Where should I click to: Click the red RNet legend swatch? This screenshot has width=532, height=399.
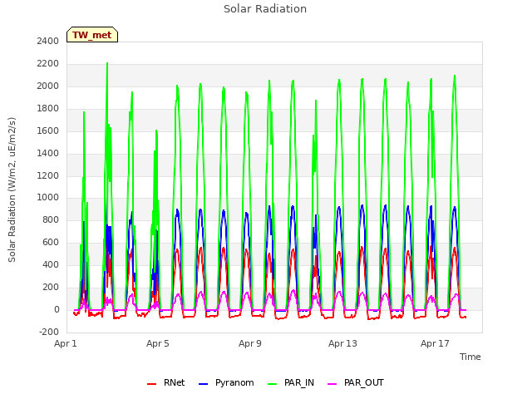pos(151,384)
